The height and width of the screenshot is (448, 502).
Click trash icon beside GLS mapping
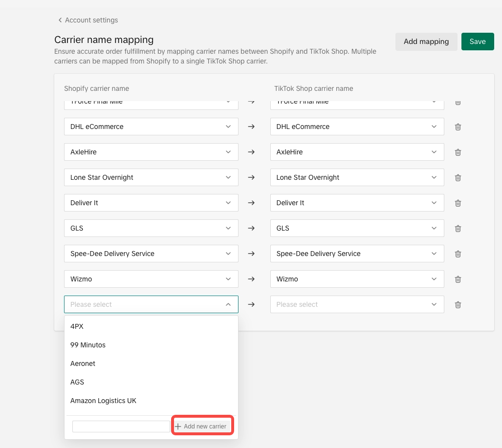click(458, 229)
